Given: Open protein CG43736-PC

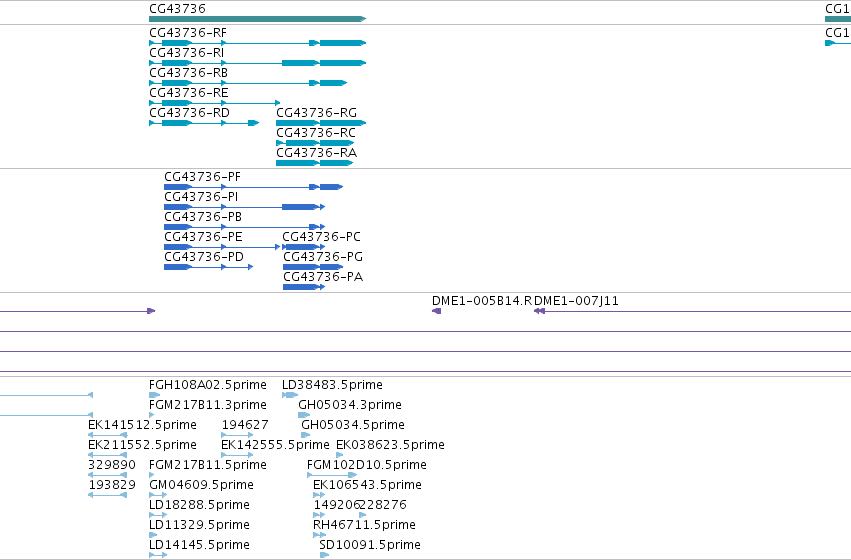Looking at the screenshot, I should coord(303,247).
